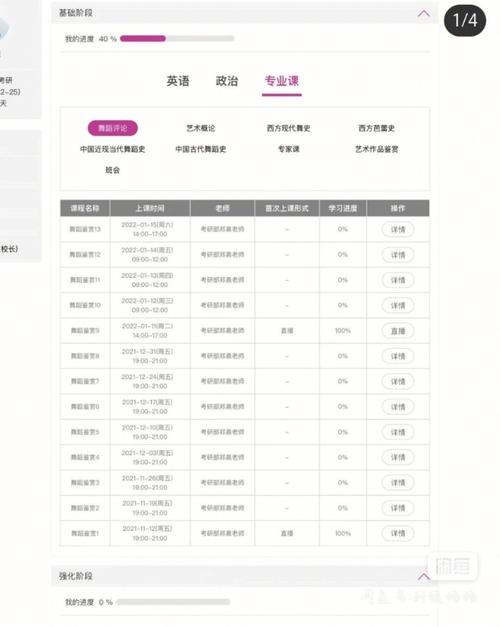Click the 操作 column header
The image size is (500, 627).
click(x=398, y=208)
